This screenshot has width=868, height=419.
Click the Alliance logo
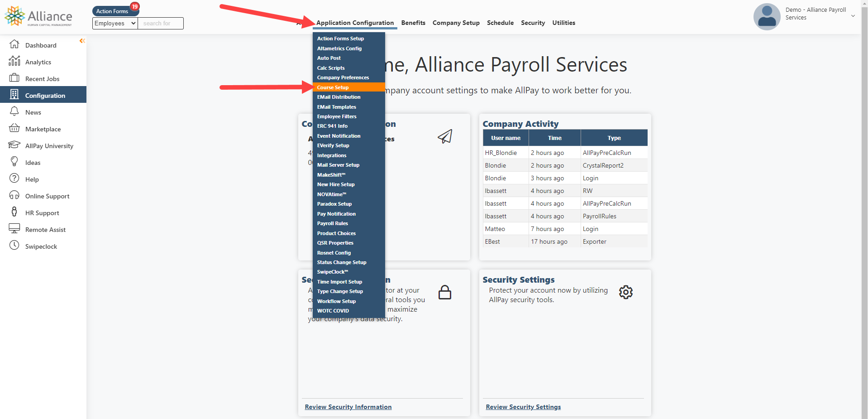38,16
